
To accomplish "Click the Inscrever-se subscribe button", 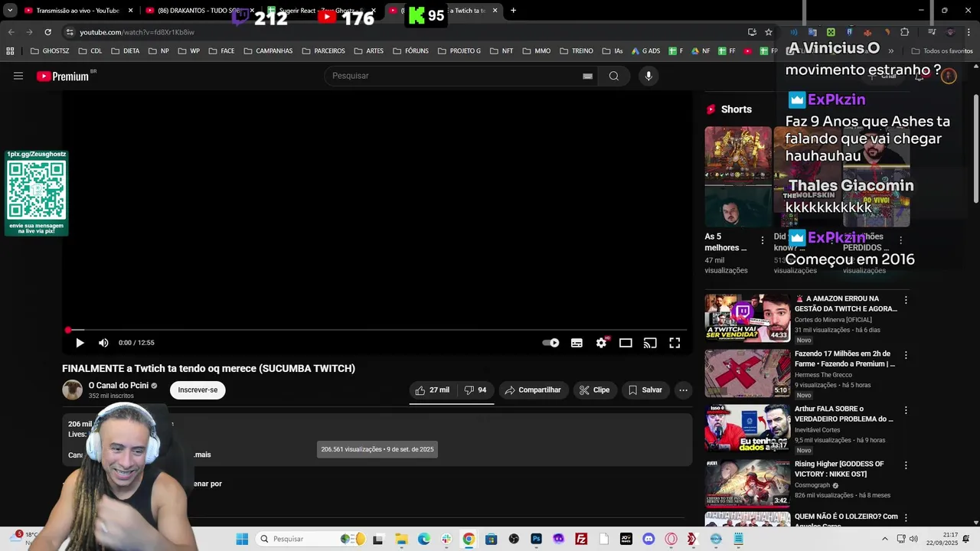I will click(198, 390).
